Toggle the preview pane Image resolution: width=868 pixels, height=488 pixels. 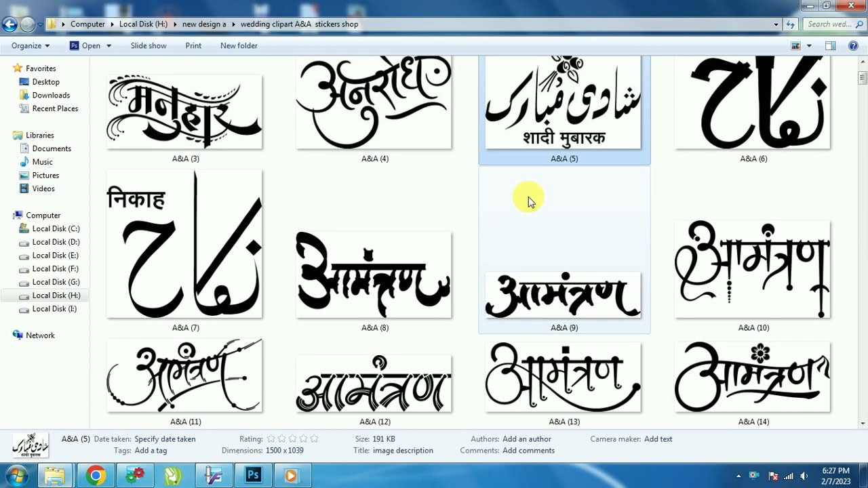tap(831, 46)
